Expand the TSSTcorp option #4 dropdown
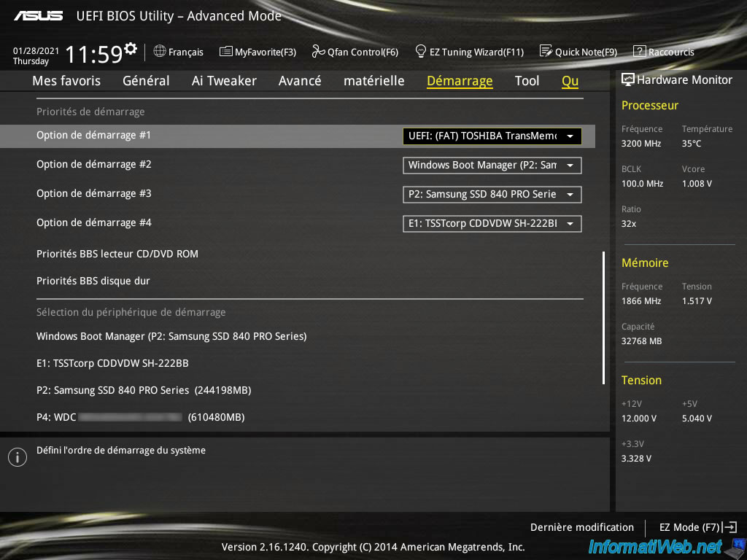 [x=492, y=223]
